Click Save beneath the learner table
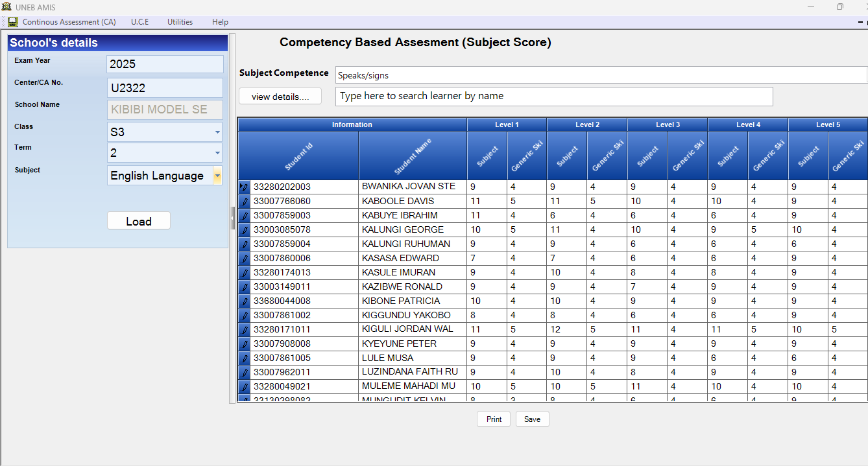868x466 pixels. pos(532,419)
